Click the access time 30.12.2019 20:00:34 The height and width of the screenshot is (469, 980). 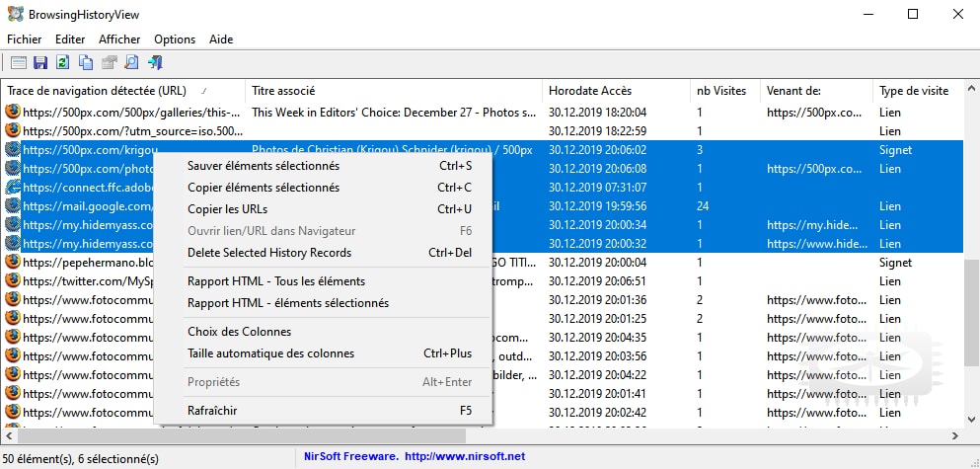pos(597,225)
